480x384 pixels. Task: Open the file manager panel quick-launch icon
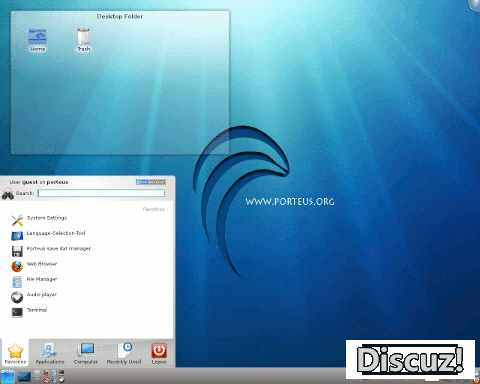[x=54, y=372]
